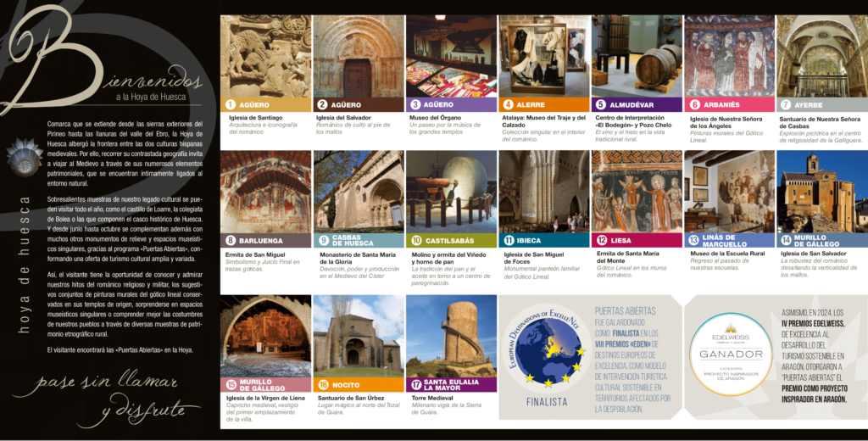Click the number 1 badge beside Agüero
The height and width of the screenshot is (441, 868).
(231, 104)
